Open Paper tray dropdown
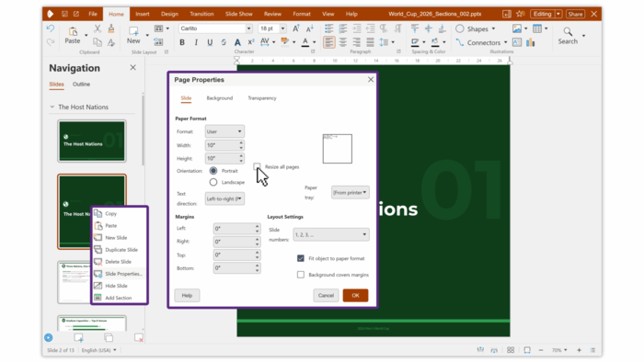The width and height of the screenshot is (644, 362). pyautogui.click(x=350, y=193)
